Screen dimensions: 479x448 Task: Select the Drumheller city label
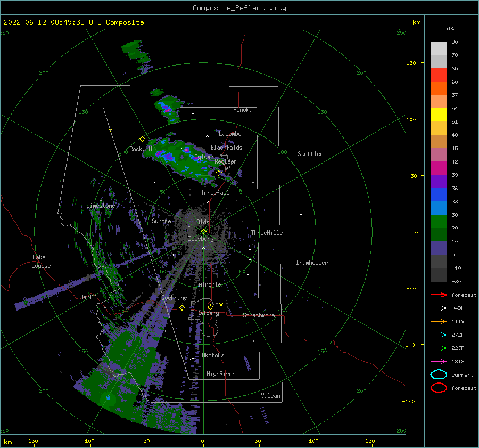[x=312, y=263]
